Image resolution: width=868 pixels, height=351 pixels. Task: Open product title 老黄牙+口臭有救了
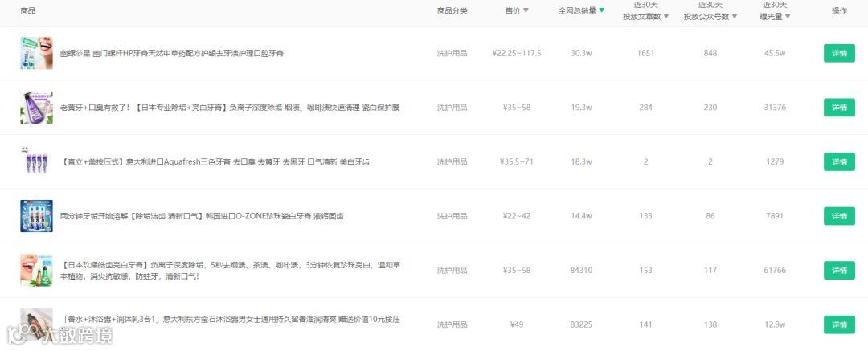[x=230, y=108]
